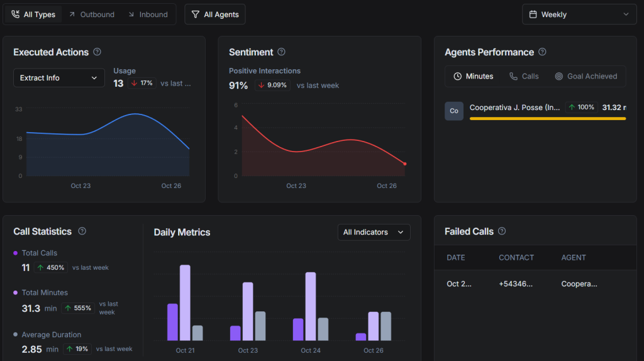Switch to Calls in Agents Performance
644x361 pixels.
(x=524, y=76)
